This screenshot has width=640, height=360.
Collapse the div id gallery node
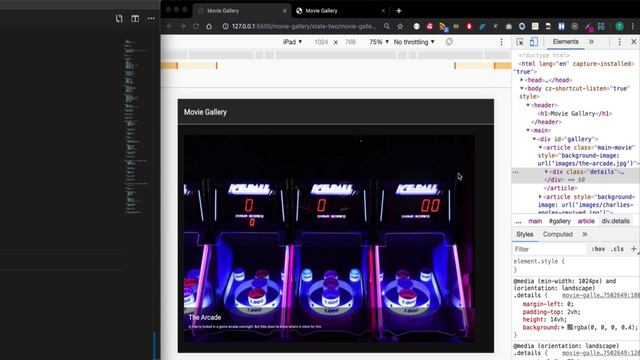(x=534, y=139)
